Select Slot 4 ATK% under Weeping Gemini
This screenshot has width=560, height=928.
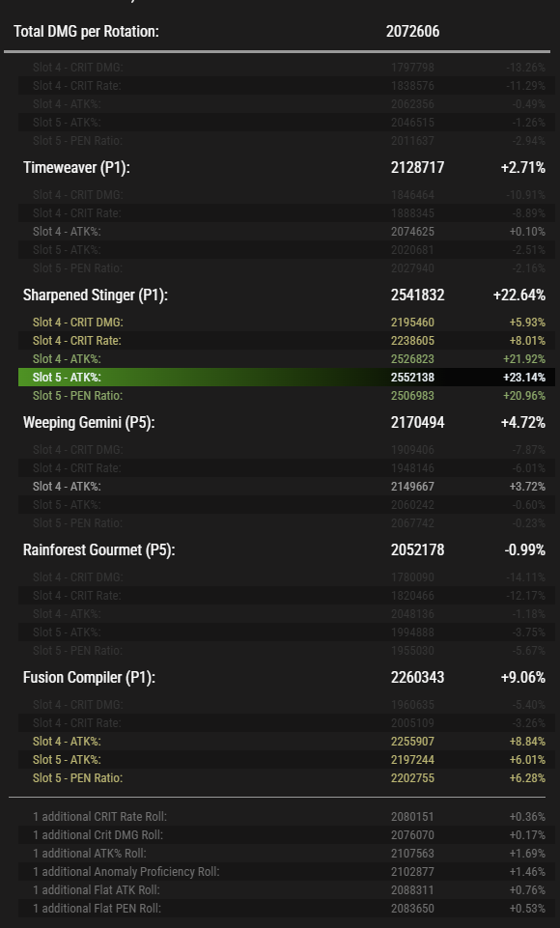click(287, 487)
